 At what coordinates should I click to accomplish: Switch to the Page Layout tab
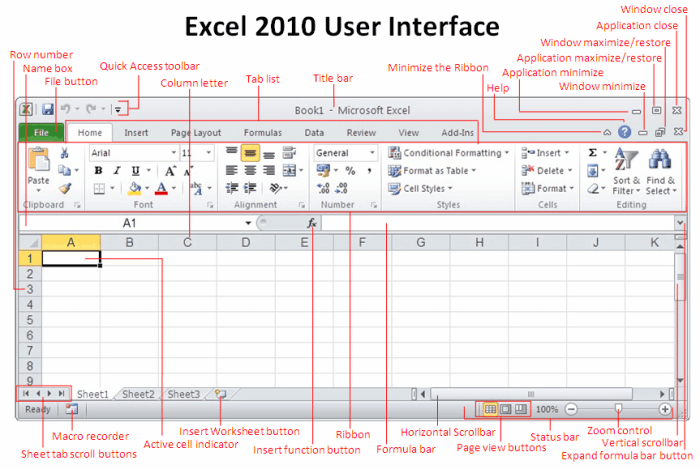click(x=196, y=133)
